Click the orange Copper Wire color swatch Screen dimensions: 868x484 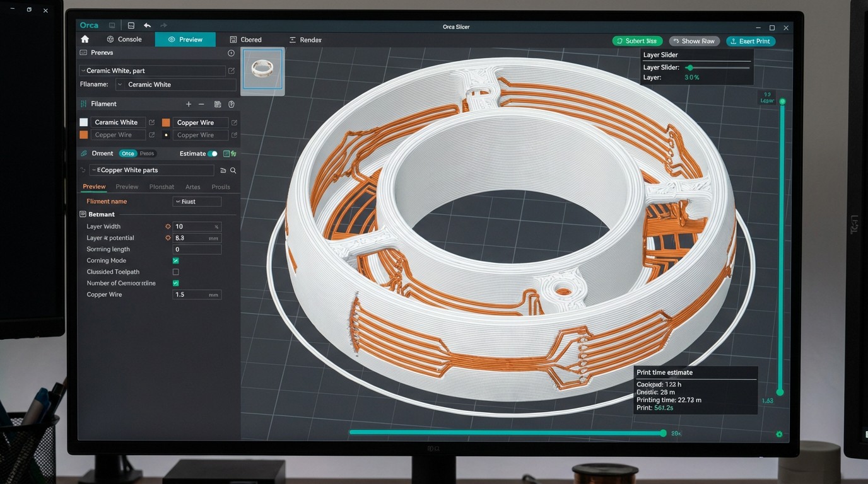[x=166, y=123]
